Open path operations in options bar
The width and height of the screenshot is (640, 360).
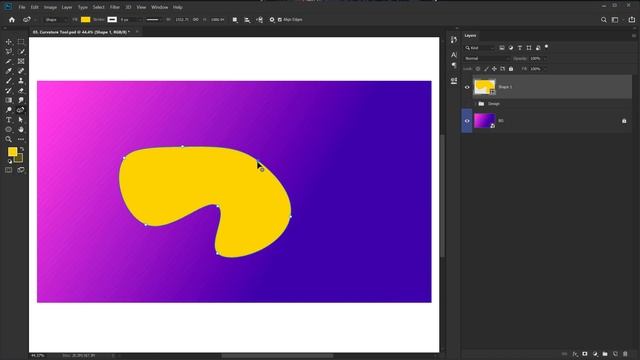point(235,20)
